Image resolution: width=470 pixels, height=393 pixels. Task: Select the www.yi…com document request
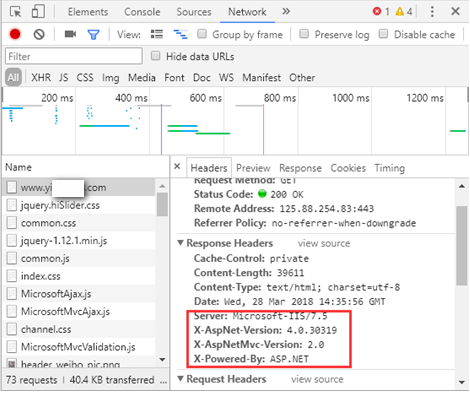click(79, 187)
